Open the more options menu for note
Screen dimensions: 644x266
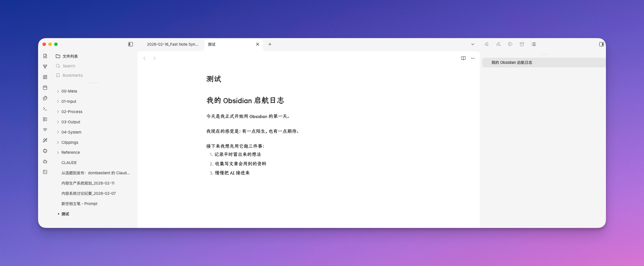472,58
